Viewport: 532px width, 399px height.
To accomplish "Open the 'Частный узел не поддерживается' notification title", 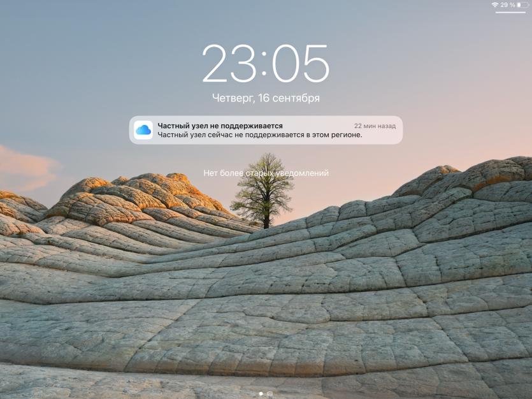I will point(220,126).
